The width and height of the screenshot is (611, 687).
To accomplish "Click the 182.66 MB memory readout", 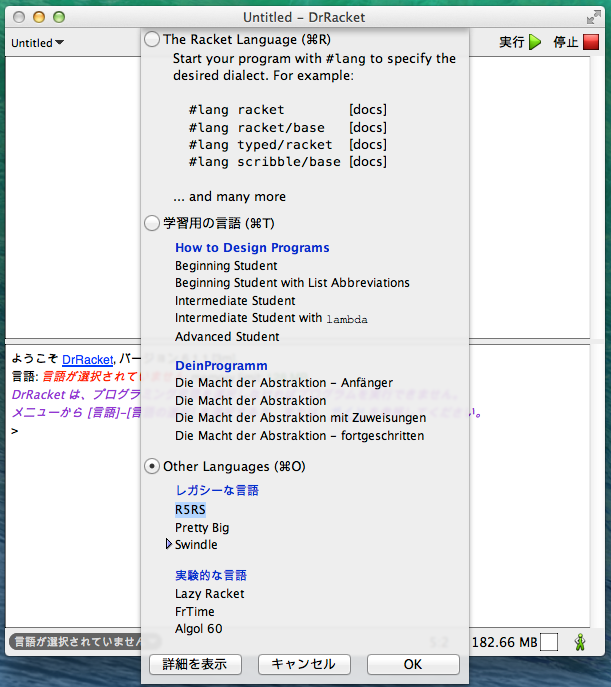I will click(x=505, y=642).
